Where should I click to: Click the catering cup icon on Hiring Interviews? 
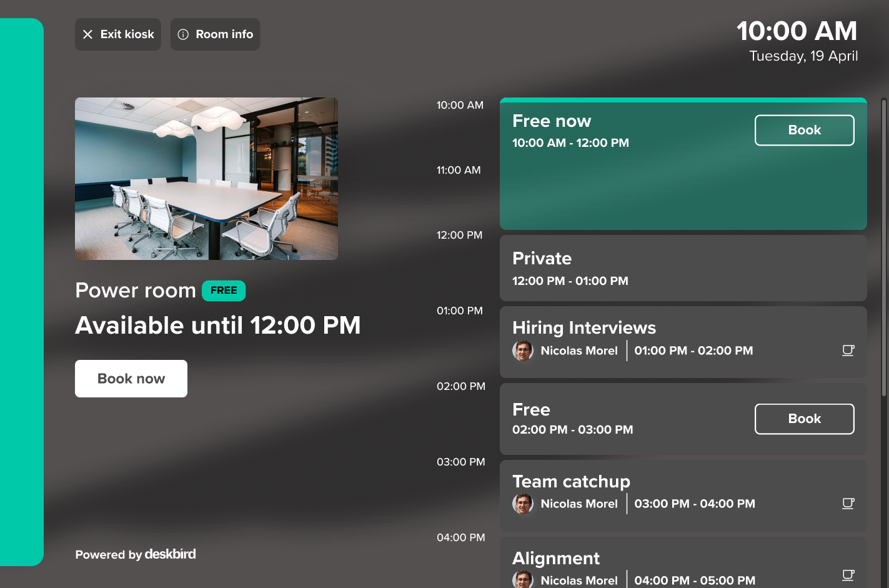point(848,351)
